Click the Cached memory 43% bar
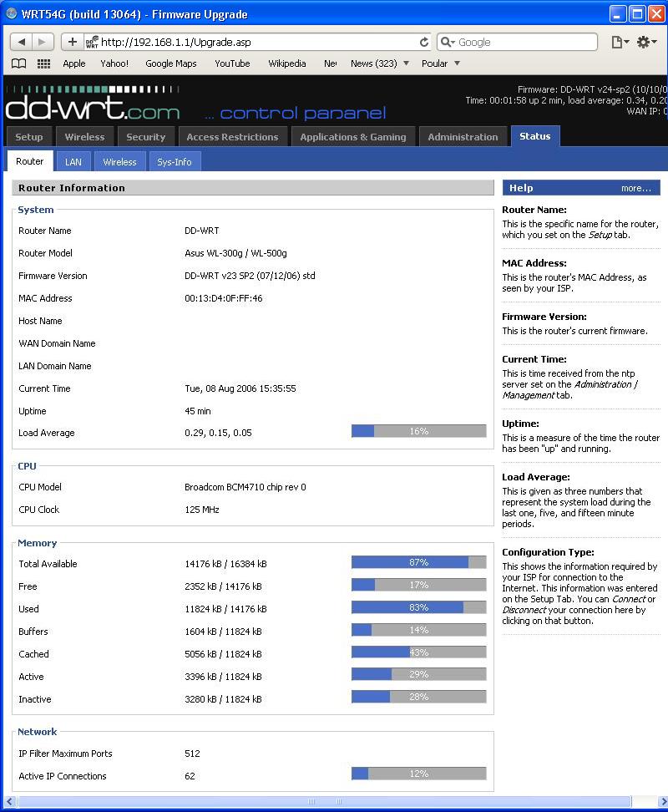 pyautogui.click(x=418, y=652)
